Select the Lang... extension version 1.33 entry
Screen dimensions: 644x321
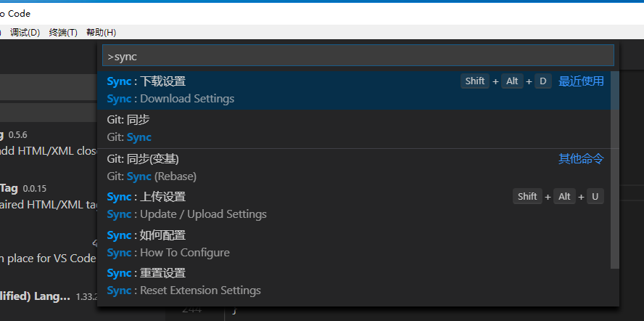(49, 296)
